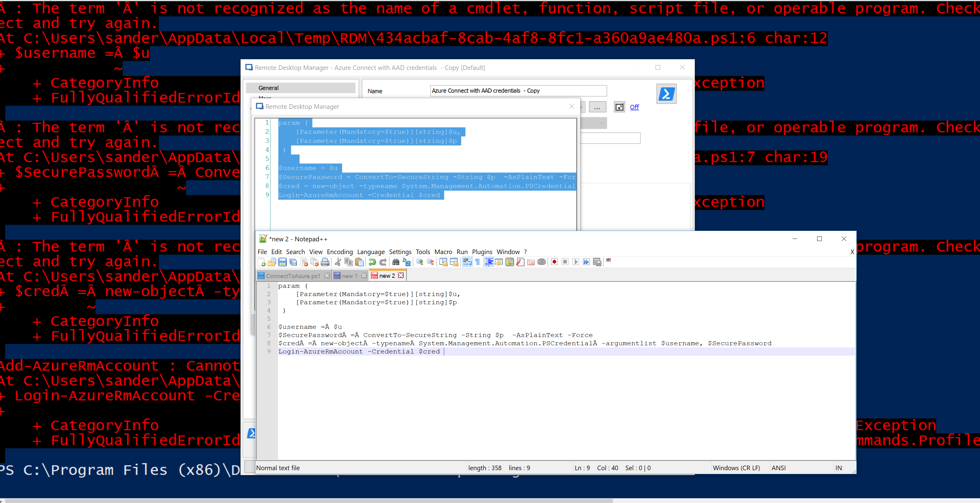Select General in Remote Desktop Manager sidebar

coord(300,88)
